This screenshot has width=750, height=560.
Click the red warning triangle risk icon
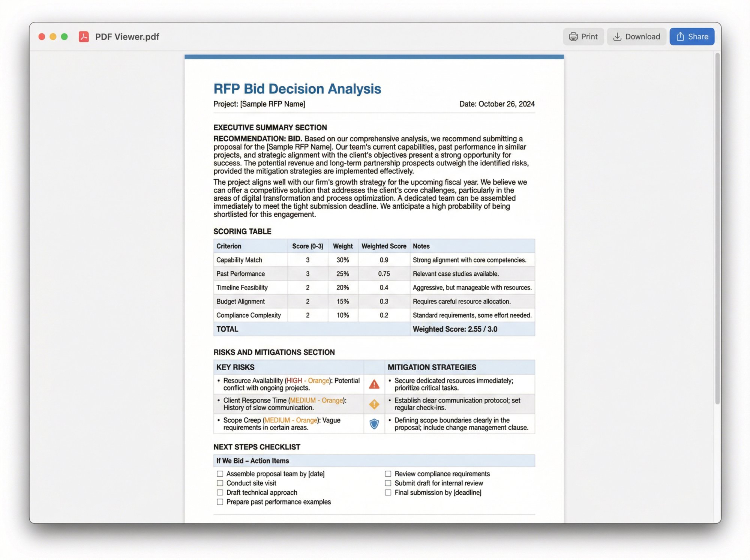click(373, 384)
